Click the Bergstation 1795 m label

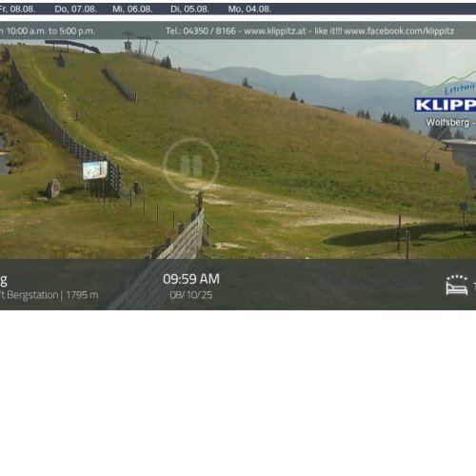click(x=50, y=295)
